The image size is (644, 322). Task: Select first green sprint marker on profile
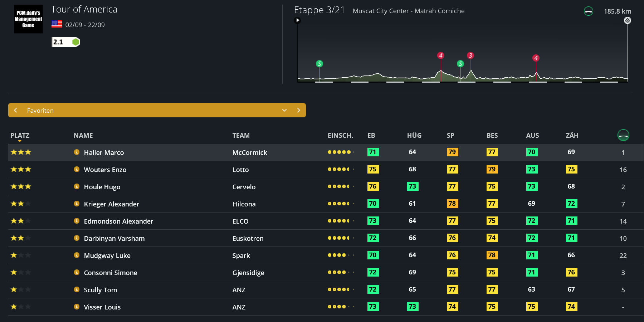coord(319,64)
